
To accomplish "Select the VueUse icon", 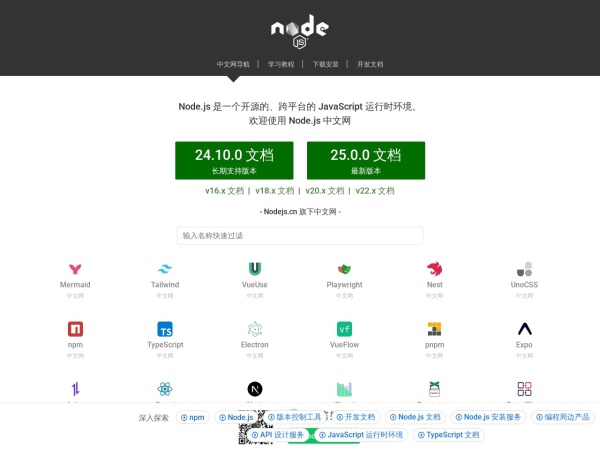I will coord(255,269).
